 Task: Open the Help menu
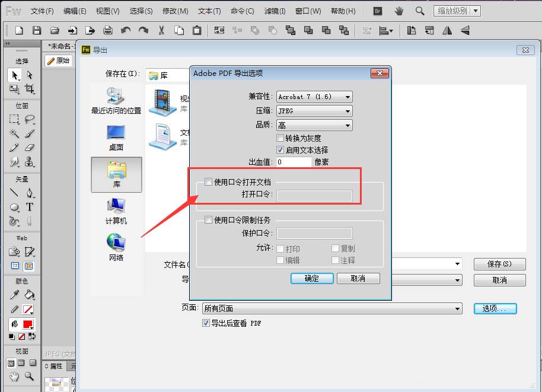[x=343, y=11]
